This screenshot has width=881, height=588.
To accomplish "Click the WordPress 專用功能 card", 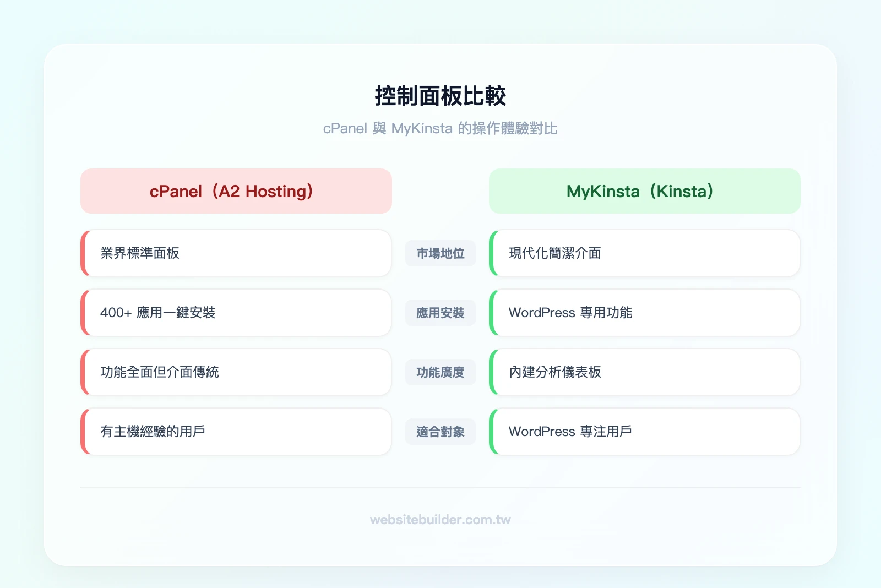I will (645, 313).
